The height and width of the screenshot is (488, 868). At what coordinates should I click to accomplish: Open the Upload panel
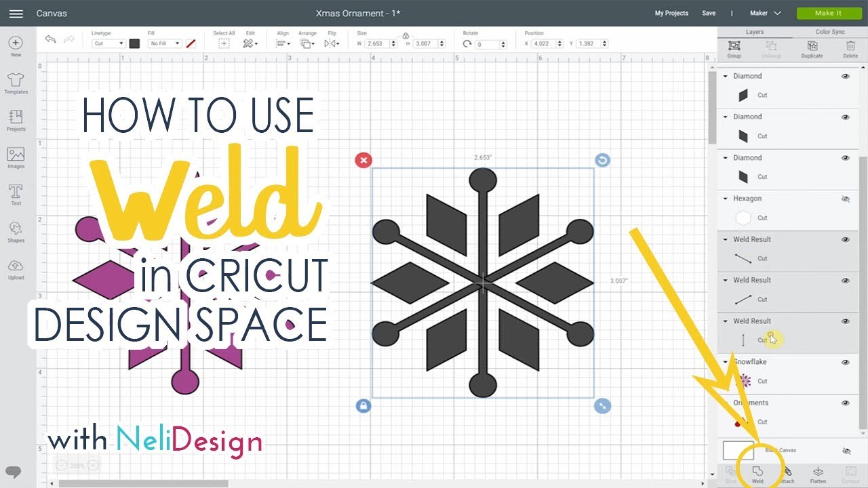point(16,270)
